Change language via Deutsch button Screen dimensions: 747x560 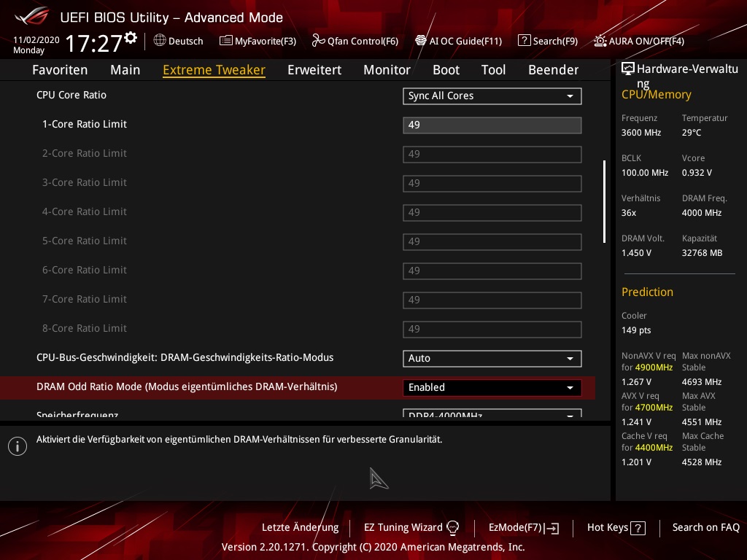click(179, 41)
